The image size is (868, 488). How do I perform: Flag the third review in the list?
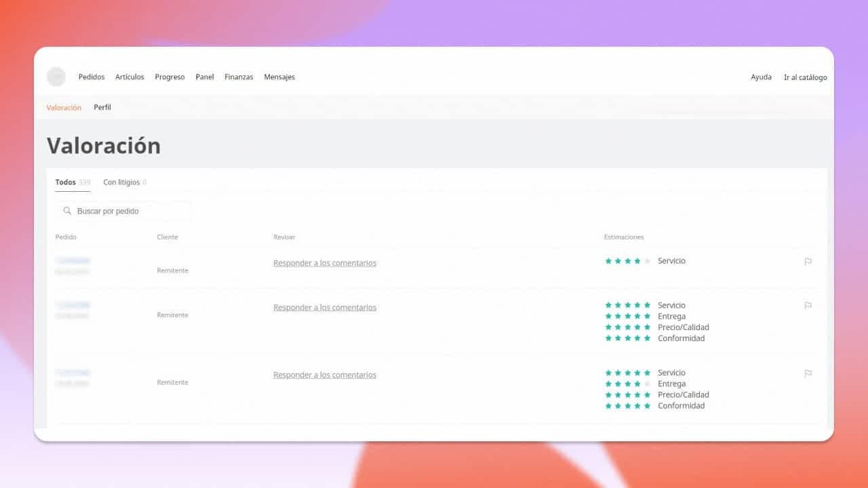808,373
